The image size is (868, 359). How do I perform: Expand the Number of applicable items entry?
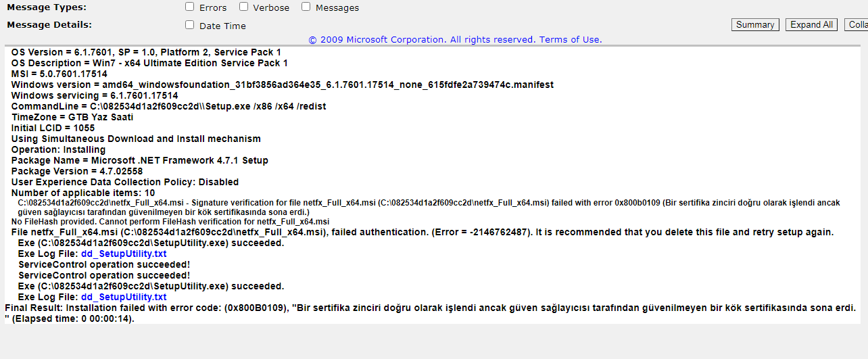click(x=82, y=193)
